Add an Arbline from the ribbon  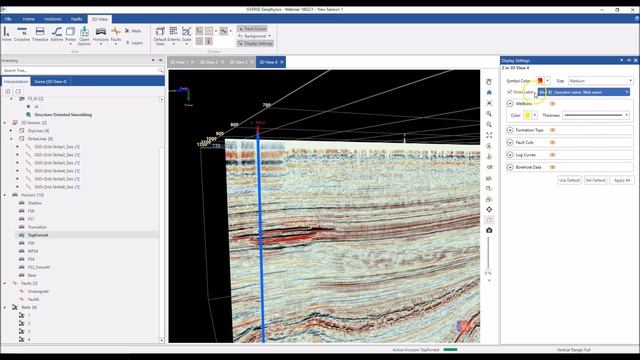click(x=57, y=34)
